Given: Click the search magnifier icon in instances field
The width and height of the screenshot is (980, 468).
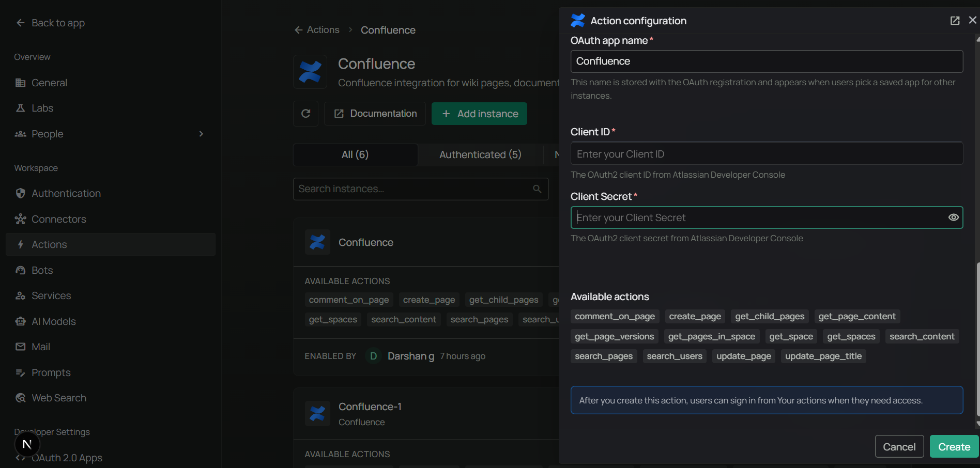Looking at the screenshot, I should click(538, 189).
